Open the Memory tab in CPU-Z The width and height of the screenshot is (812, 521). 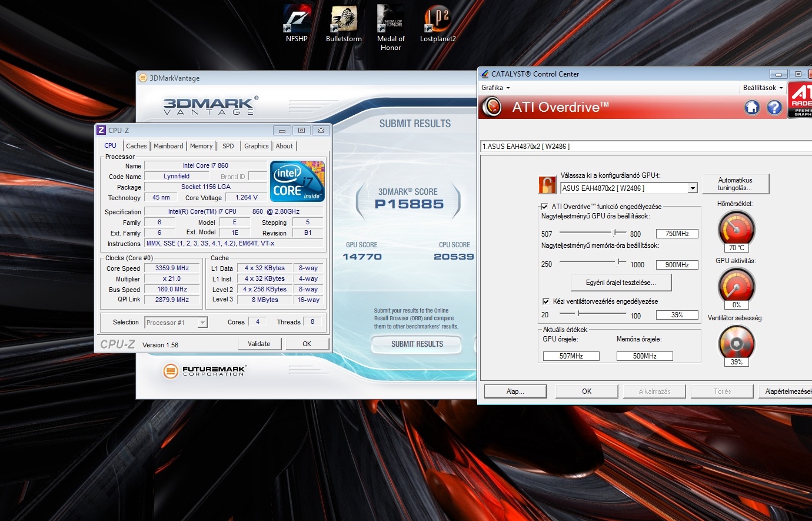point(201,146)
